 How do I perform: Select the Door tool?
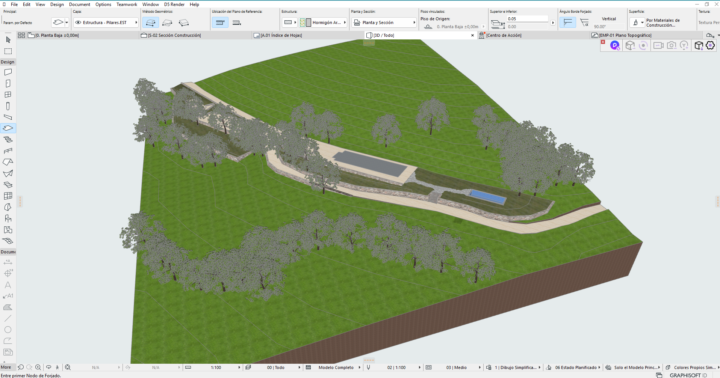8,84
